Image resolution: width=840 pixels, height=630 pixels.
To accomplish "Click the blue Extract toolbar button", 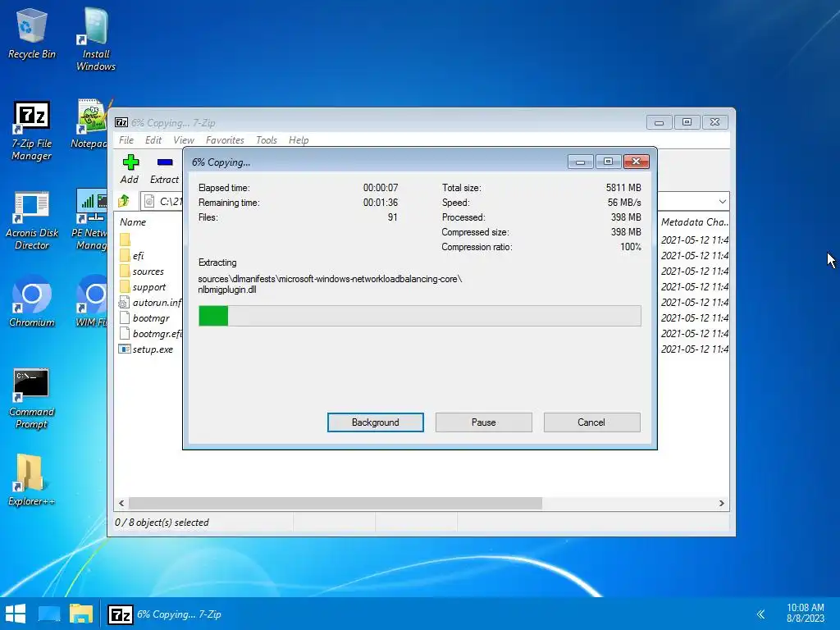I will pos(164,169).
